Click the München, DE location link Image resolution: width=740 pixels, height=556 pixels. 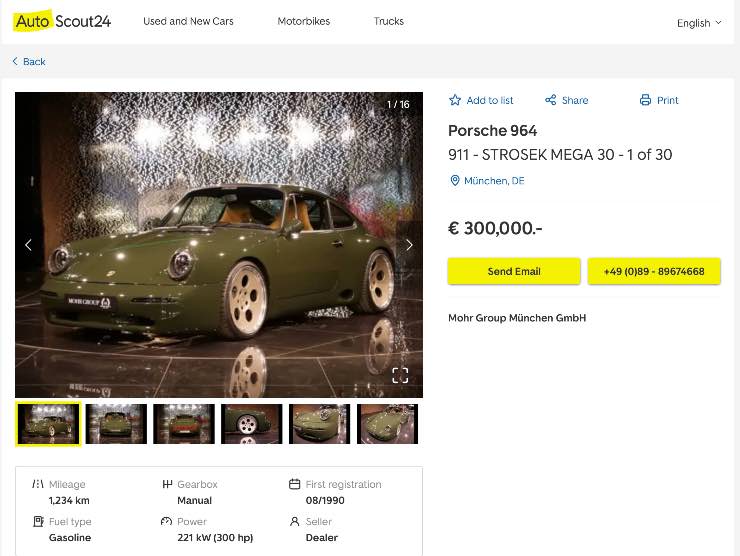(494, 181)
